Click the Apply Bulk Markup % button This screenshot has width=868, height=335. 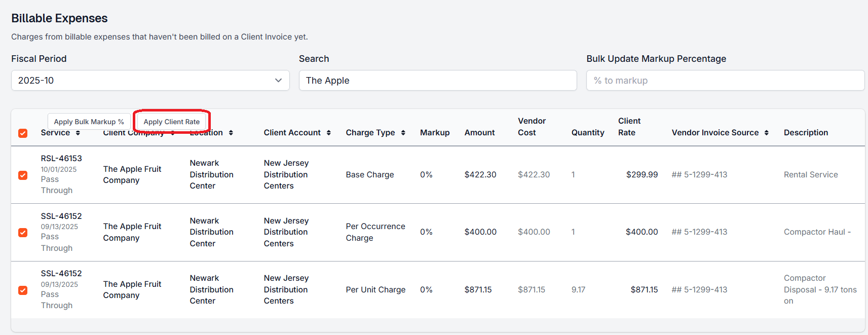pos(89,122)
